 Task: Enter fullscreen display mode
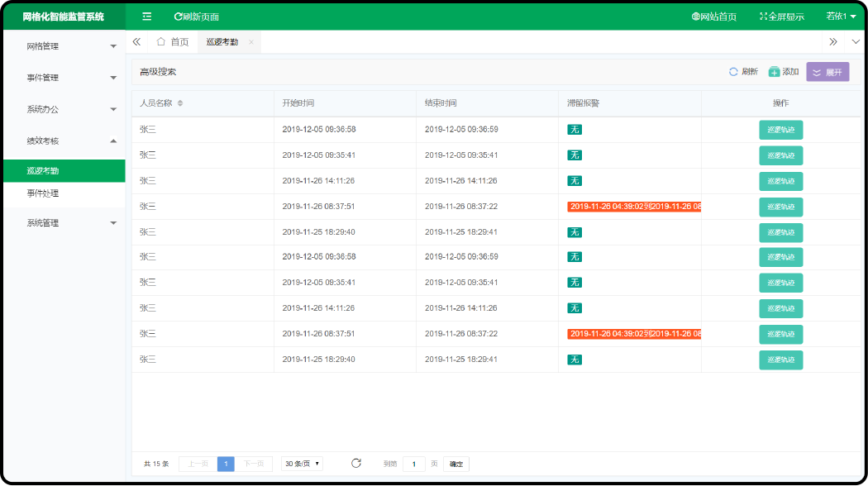pyautogui.click(x=781, y=17)
